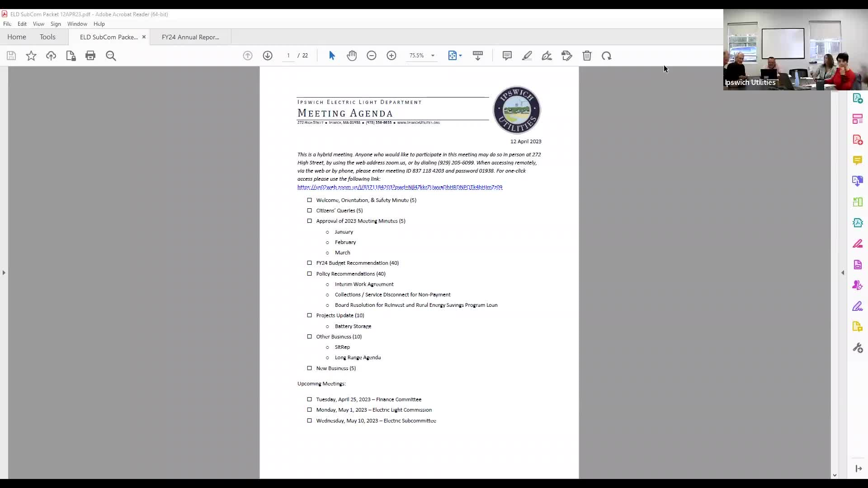Expand the left navigation pane arrow

(x=4, y=272)
